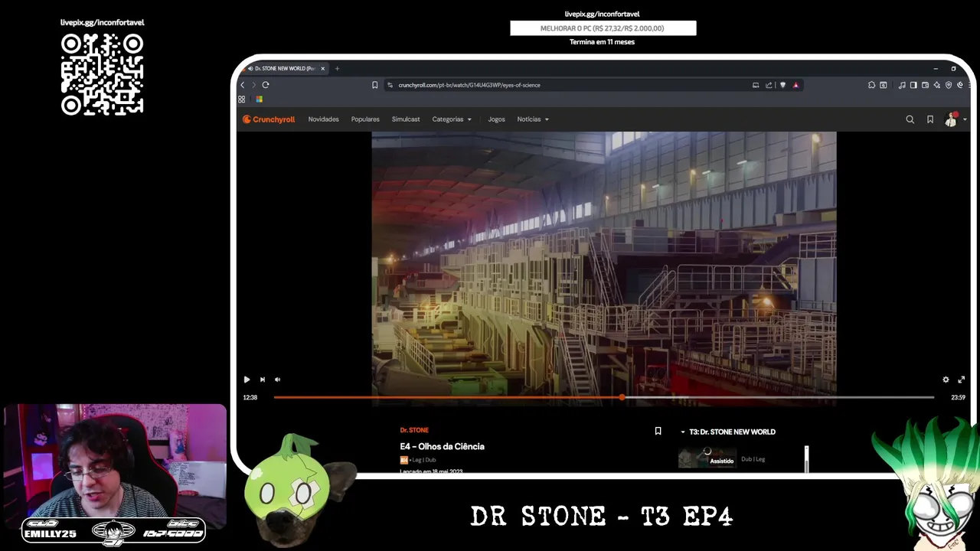Mute the video volume
Image resolution: width=980 pixels, height=551 pixels.
277,380
